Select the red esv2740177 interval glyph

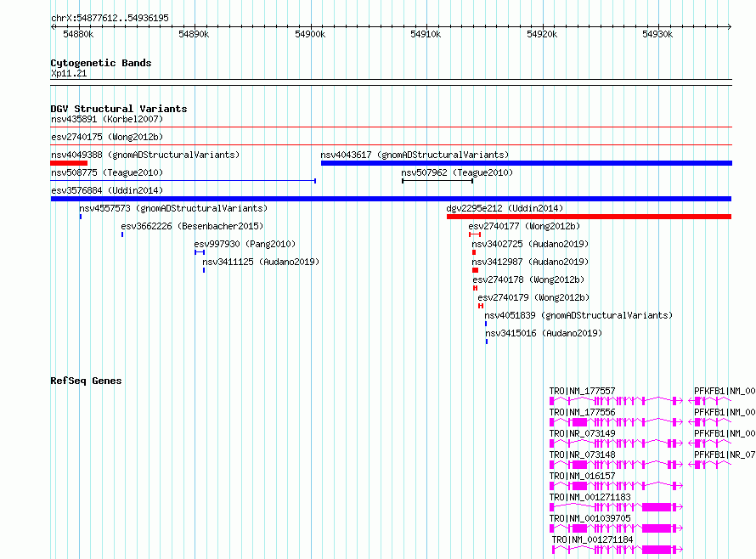tap(475, 234)
